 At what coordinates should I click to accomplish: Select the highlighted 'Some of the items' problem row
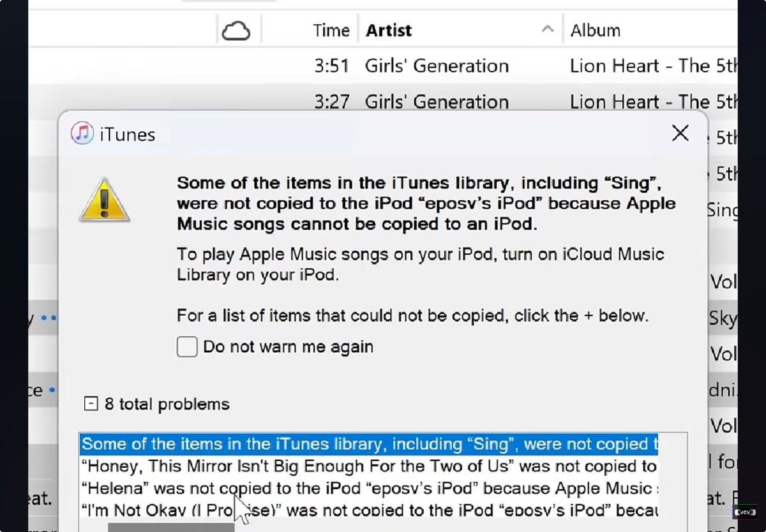point(369,445)
